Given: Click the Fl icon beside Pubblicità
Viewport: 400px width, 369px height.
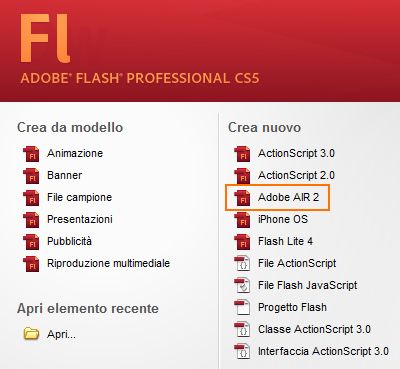Looking at the screenshot, I should coord(31,242).
